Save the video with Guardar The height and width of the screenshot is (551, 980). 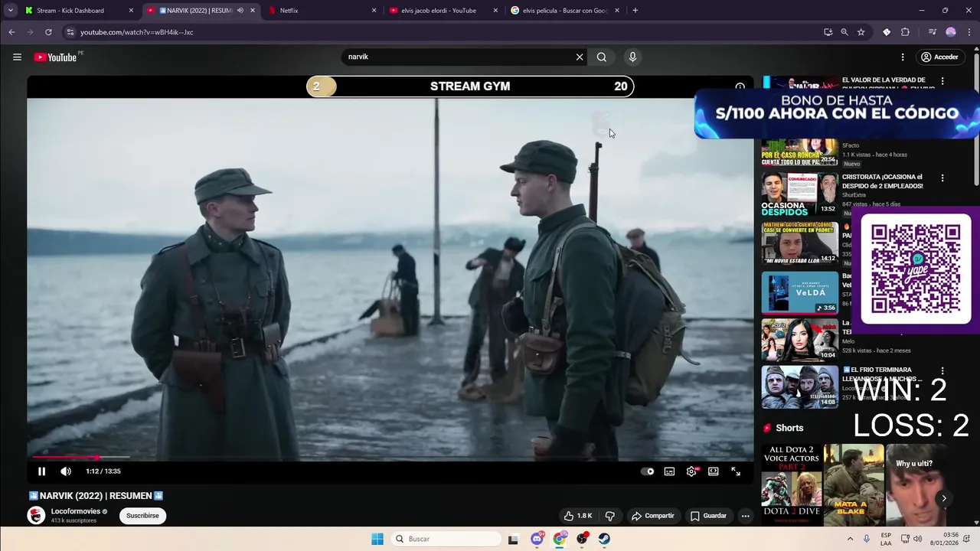point(708,516)
